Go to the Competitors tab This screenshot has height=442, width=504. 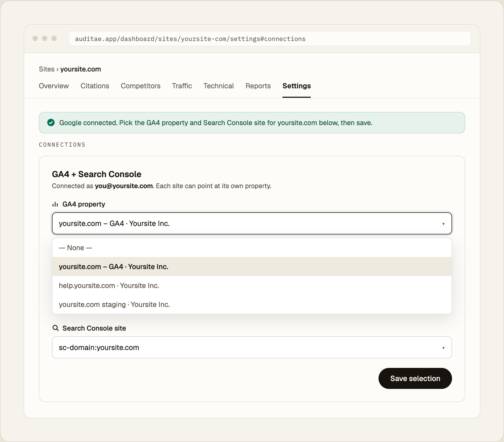(140, 86)
